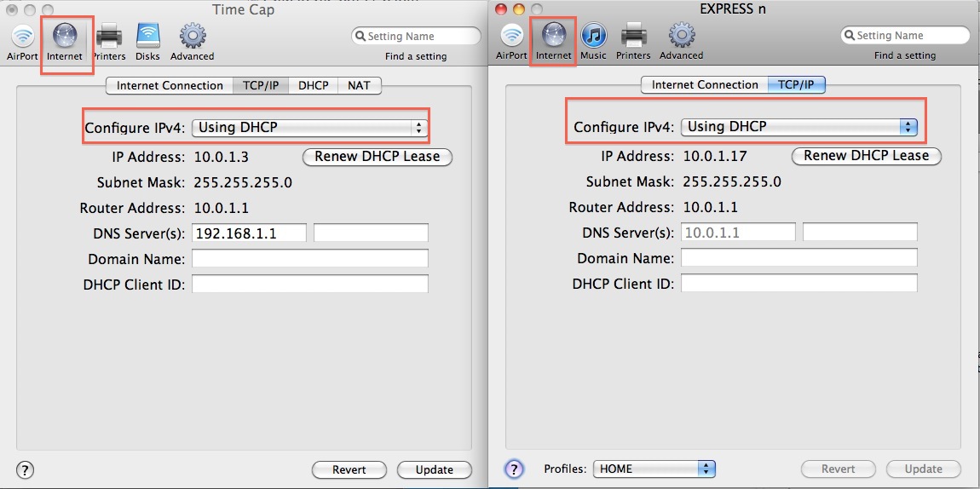Screen dimensions: 980x489
Task: Open Music pane in EXPRESS n window
Action: [594, 41]
